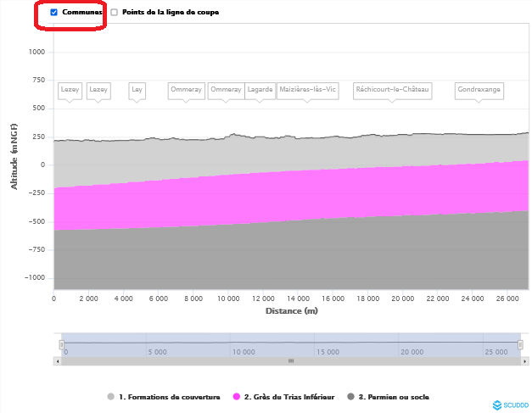Click the Maizières-lès-Vic commune label
The height and width of the screenshot is (413, 532).
(307, 89)
